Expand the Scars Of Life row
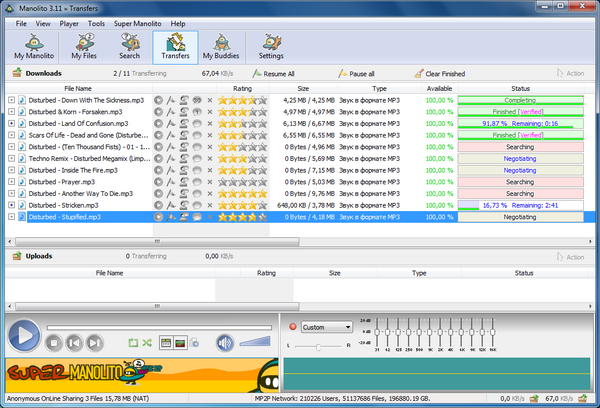Image resolution: width=600 pixels, height=408 pixels. click(x=11, y=135)
